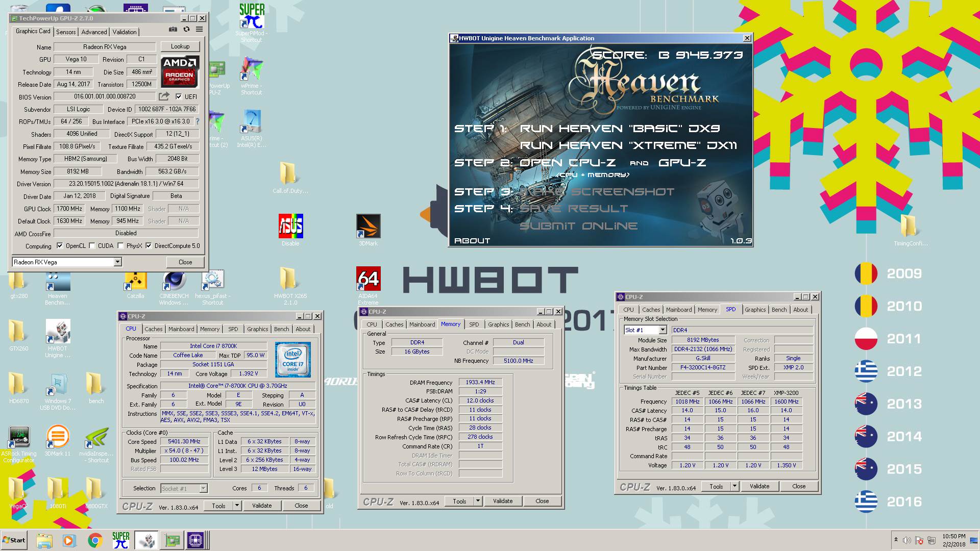Click About in the Heaven Benchmark app
The width and height of the screenshot is (980, 551).
point(472,241)
